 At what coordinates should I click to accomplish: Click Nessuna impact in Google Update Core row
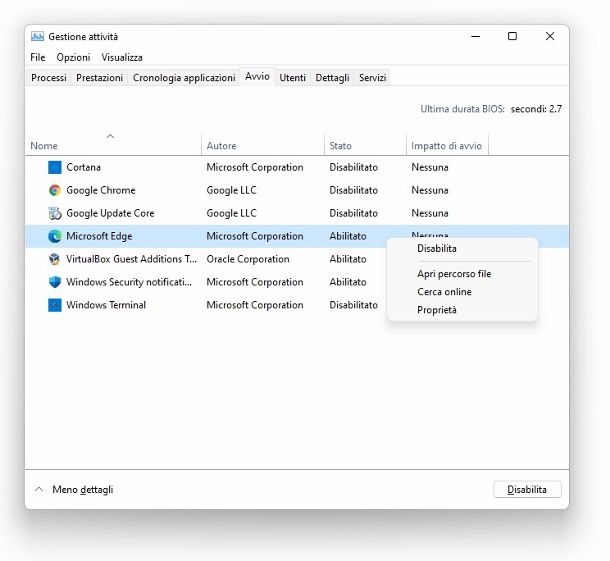tap(430, 213)
